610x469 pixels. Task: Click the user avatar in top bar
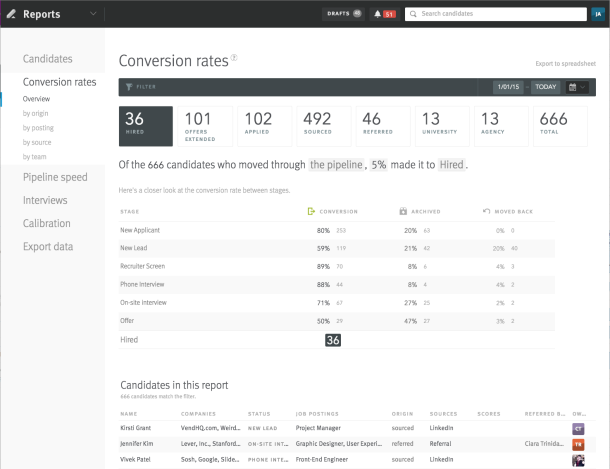click(x=597, y=14)
